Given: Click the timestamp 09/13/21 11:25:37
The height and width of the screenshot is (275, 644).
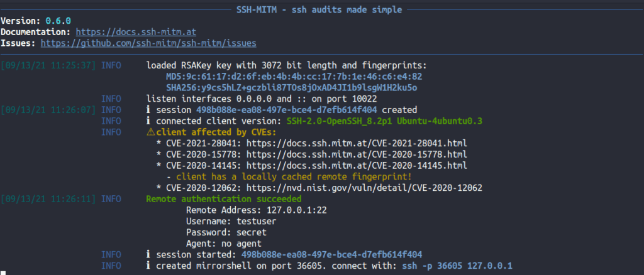Looking at the screenshot, I should coord(48,65).
